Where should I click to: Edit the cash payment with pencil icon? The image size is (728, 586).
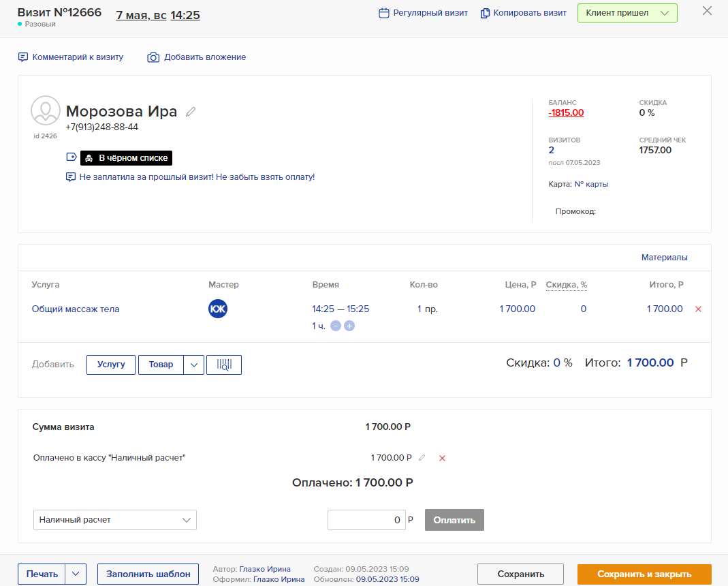[x=422, y=458]
